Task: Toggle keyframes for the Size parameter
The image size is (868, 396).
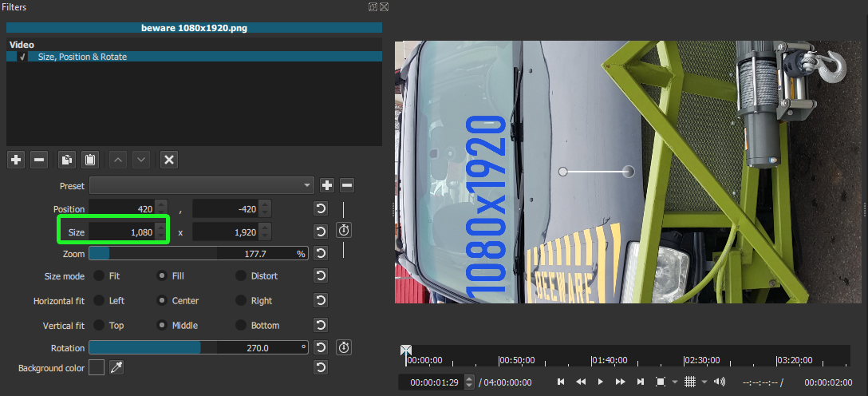Action: click(x=344, y=231)
